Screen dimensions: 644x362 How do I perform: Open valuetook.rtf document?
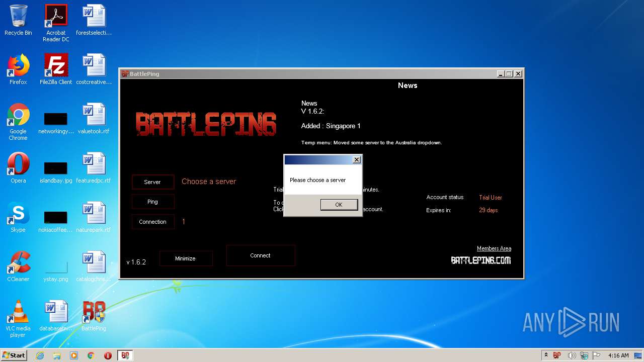[94, 119]
